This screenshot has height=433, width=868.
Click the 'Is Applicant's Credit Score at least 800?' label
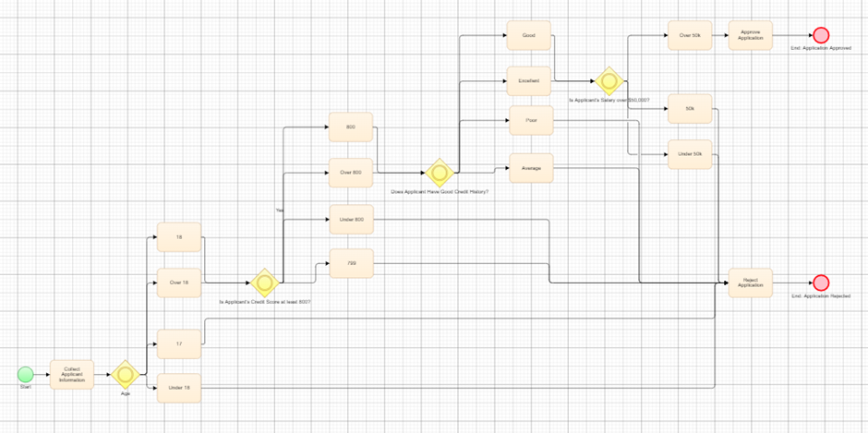[265, 302]
